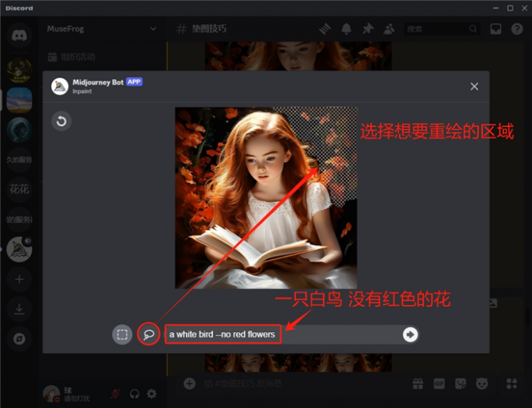
Task: Maximize the Discord window
Action: (510, 8)
